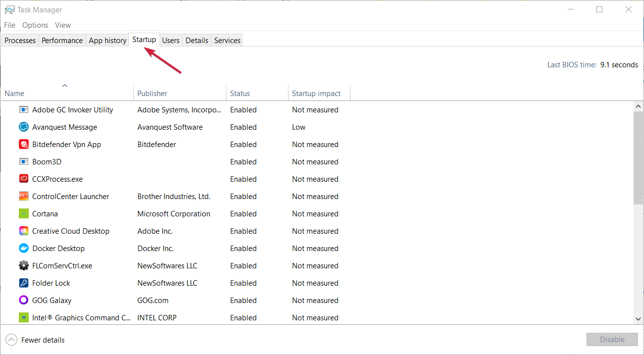
Task: Click the Brother Industries, Ltd. publisher cell
Action: (174, 197)
